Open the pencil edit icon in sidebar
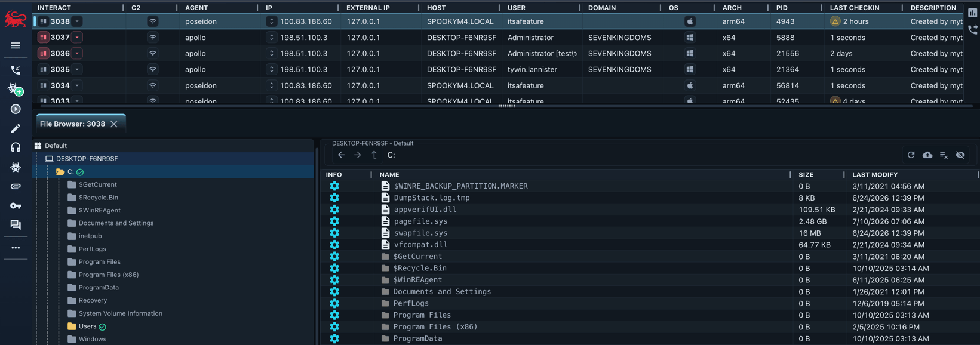The image size is (980, 345). pos(16,128)
